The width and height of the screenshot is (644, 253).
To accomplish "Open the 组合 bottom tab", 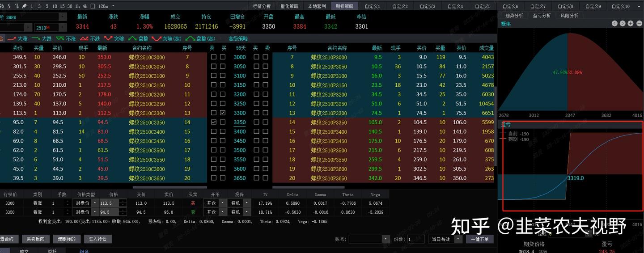I will point(84,251).
